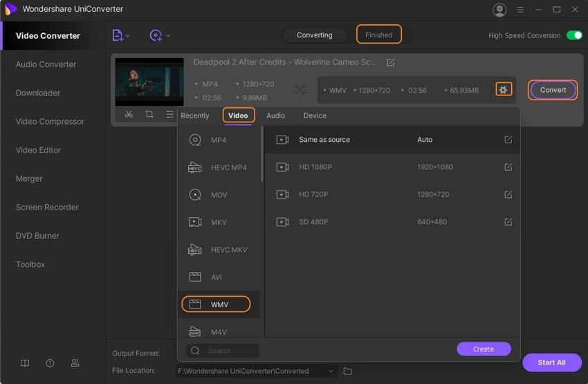Select Same as source resolution
The width and height of the screenshot is (588, 384).
coord(392,140)
